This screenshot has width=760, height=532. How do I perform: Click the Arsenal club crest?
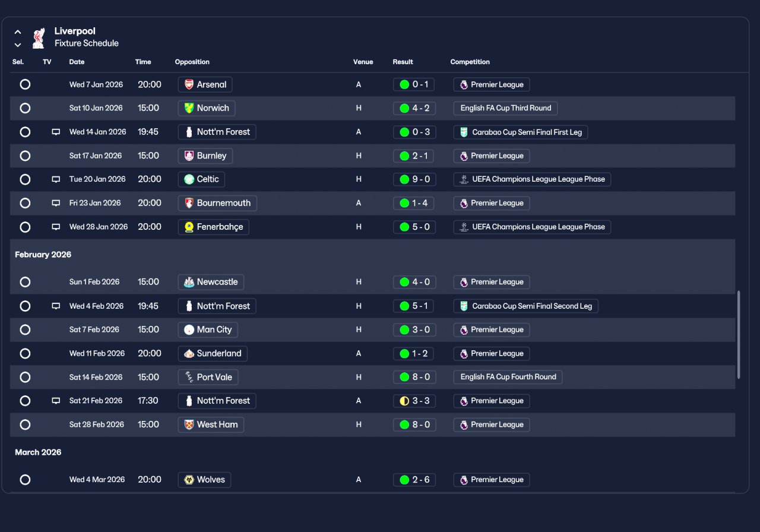pos(189,84)
